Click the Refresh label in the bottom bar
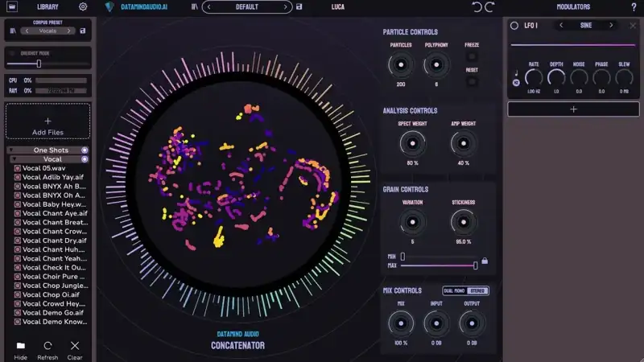This screenshot has width=644, height=362. pyautogui.click(x=47, y=357)
